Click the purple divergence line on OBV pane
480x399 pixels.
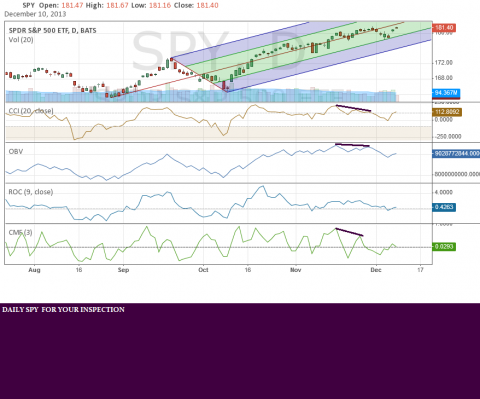click(x=352, y=145)
